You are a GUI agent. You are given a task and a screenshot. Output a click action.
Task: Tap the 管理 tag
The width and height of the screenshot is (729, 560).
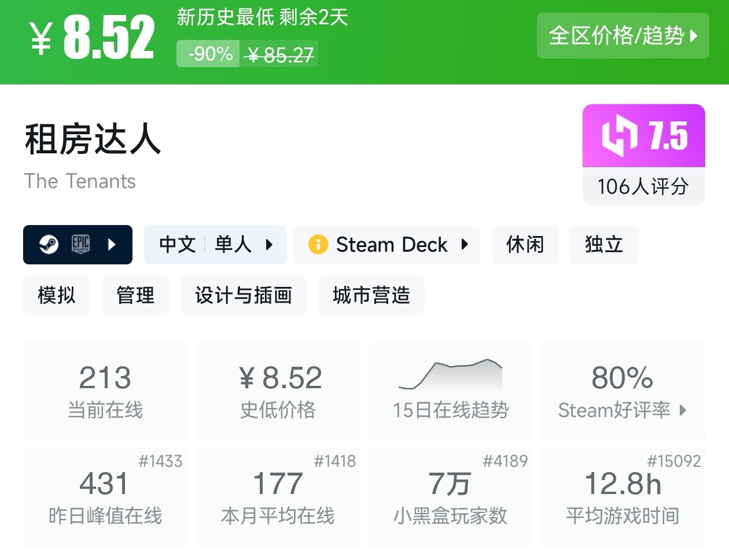(135, 296)
